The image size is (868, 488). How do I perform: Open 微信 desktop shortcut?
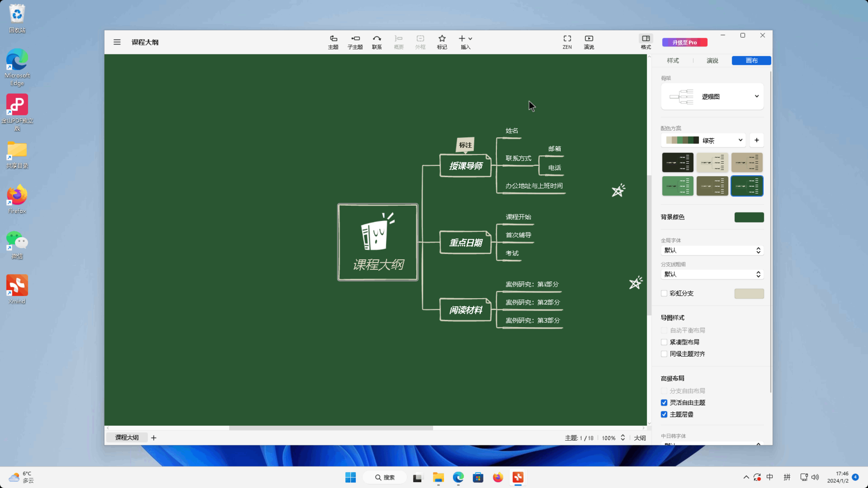click(x=17, y=245)
